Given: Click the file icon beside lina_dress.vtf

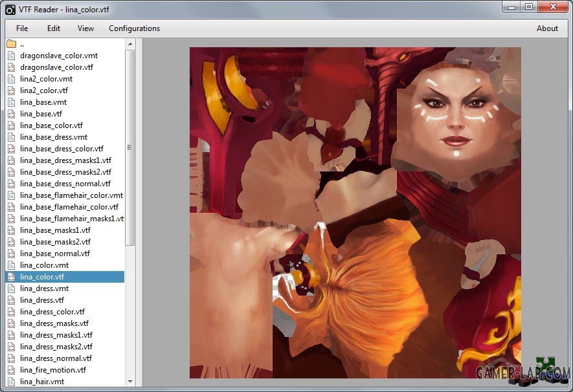Looking at the screenshot, I should 11,300.
